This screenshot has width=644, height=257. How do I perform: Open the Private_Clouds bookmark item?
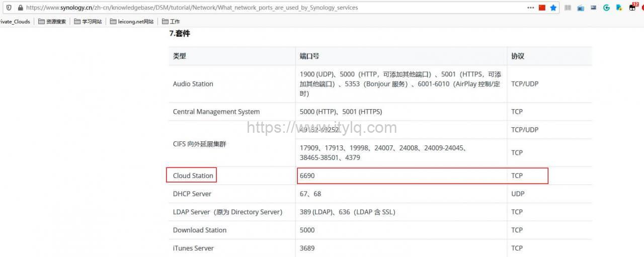tap(15, 22)
